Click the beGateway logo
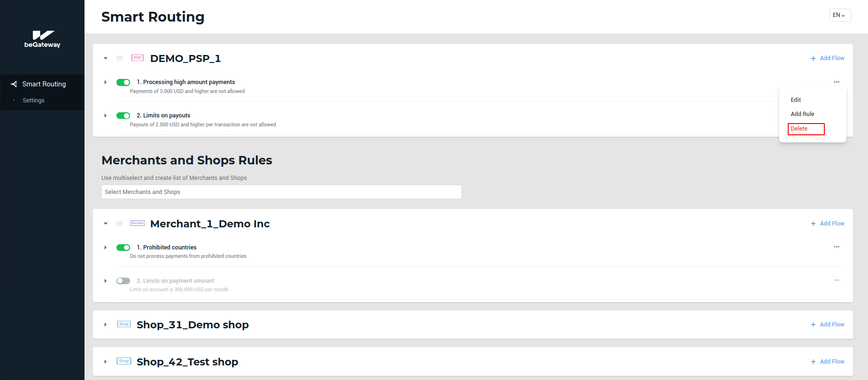 (x=42, y=39)
